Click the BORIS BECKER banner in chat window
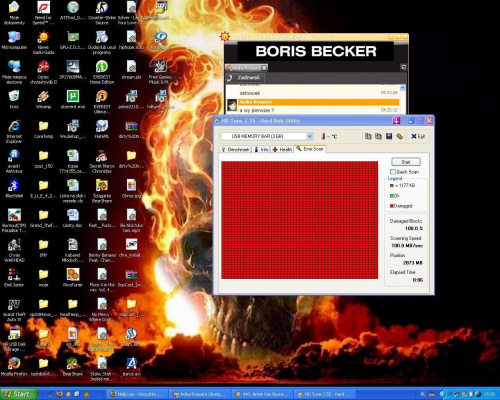 [316, 51]
